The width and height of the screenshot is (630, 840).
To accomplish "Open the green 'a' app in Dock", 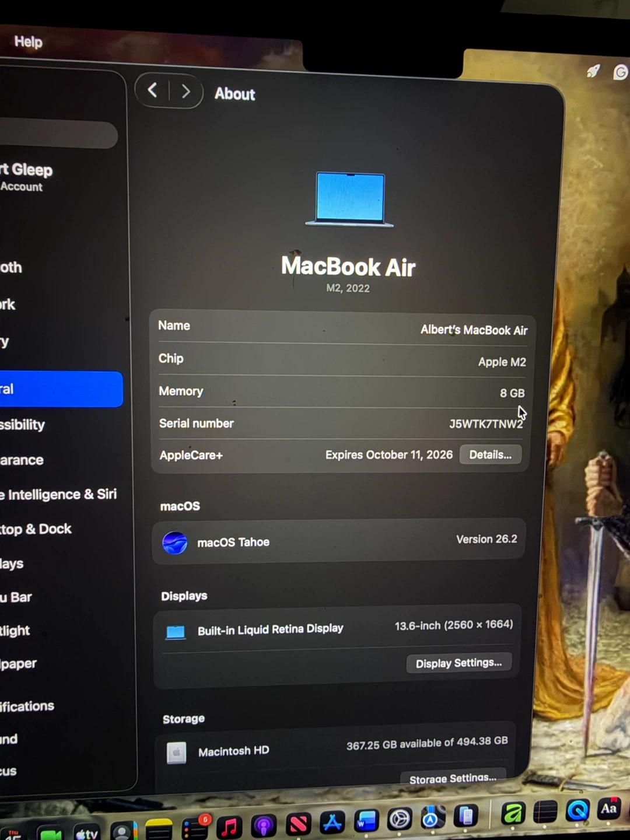I will 513,813.
